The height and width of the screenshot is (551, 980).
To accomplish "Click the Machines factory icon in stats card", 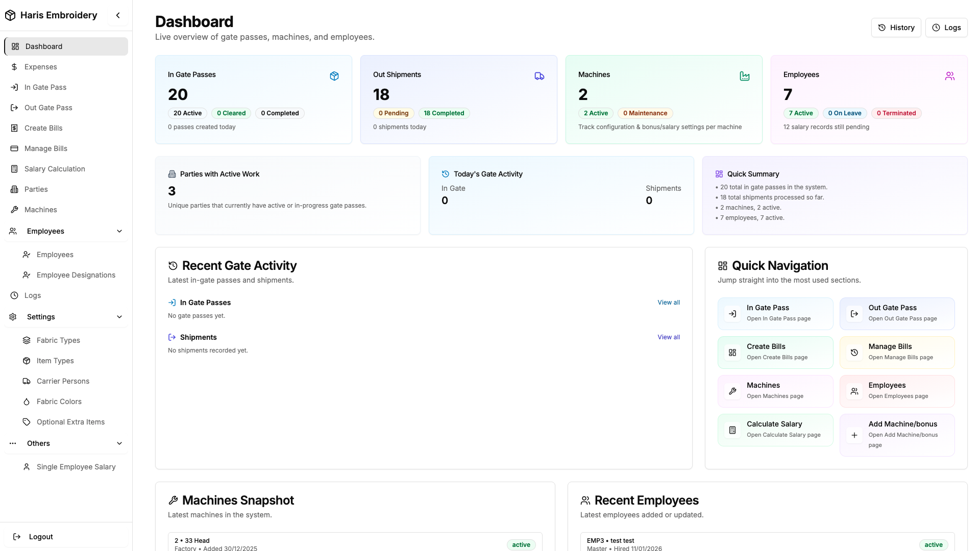I will [x=745, y=76].
